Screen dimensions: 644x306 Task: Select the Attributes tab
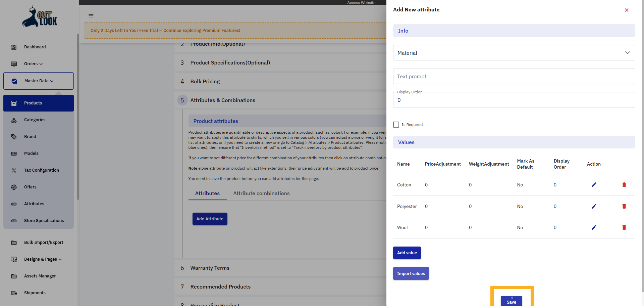click(207, 193)
